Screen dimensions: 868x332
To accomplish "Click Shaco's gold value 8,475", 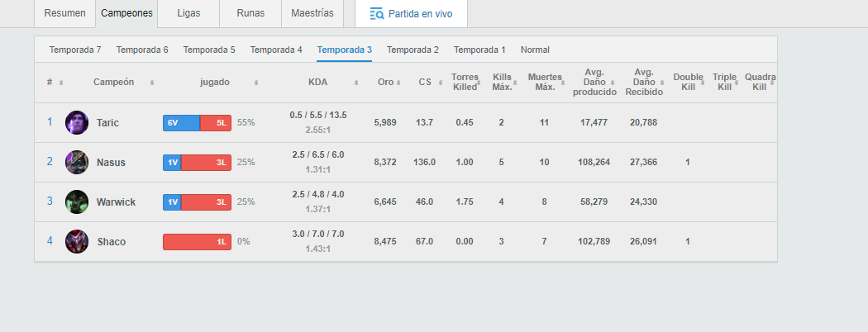I will [x=385, y=242].
